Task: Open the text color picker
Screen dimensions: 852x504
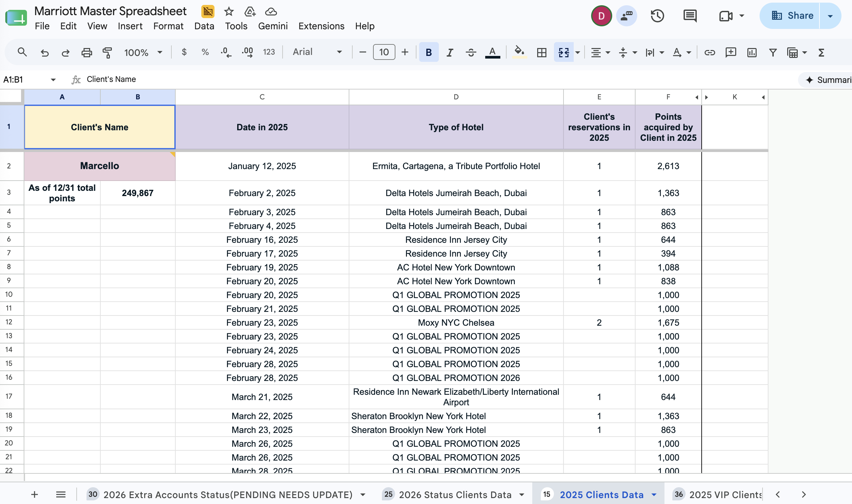Action: pyautogui.click(x=492, y=52)
